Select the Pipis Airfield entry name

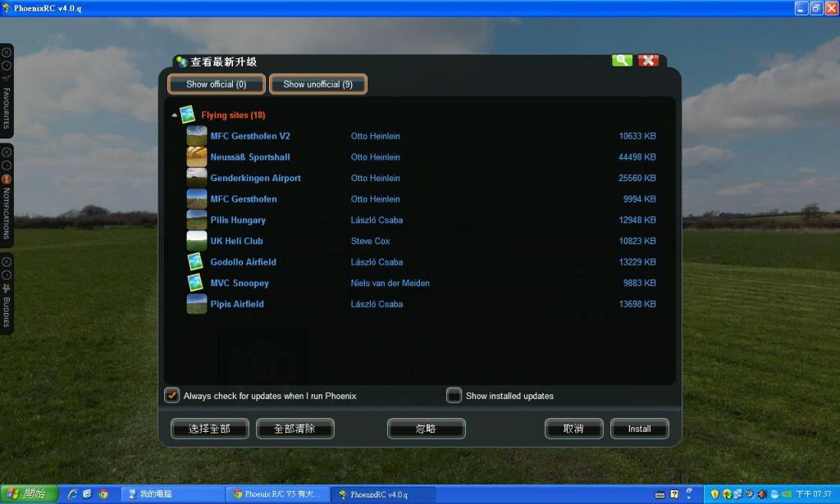[x=237, y=304]
